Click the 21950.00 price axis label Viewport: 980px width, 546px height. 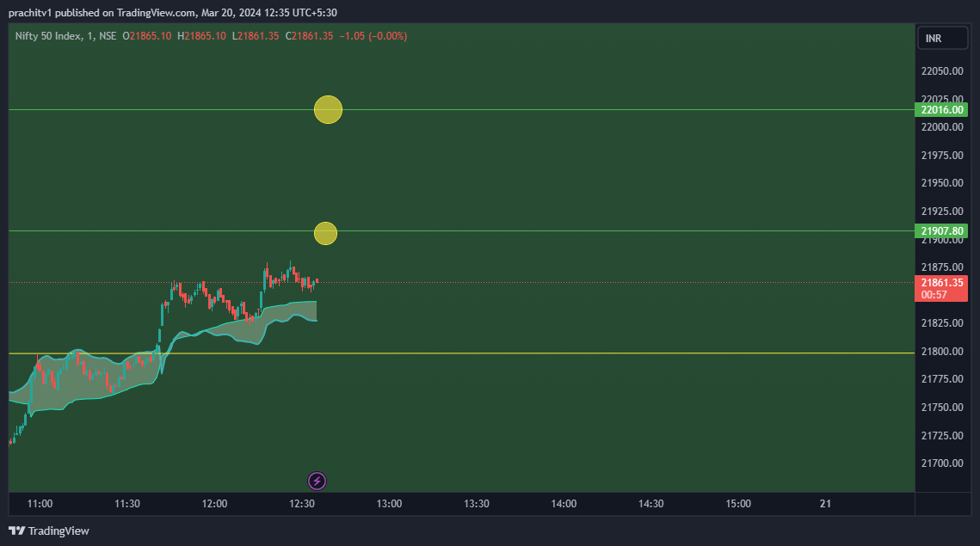[x=942, y=183]
